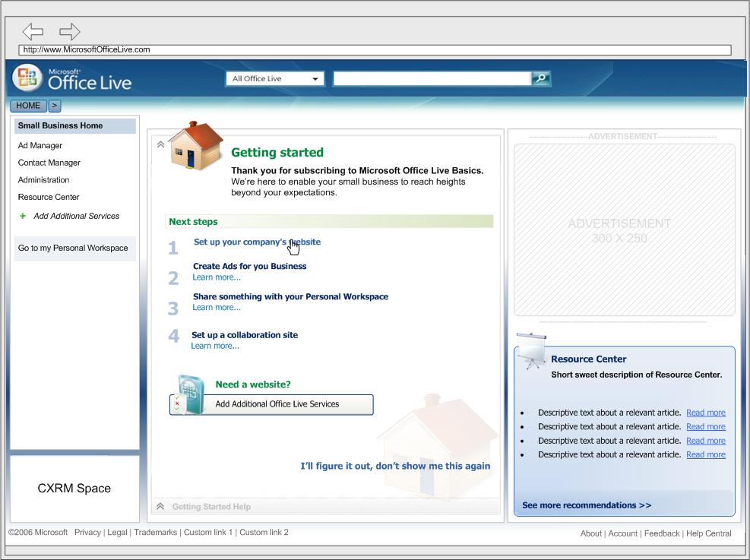750x560 pixels.
Task: Open the All Office Live dropdown
Action: tap(275, 79)
